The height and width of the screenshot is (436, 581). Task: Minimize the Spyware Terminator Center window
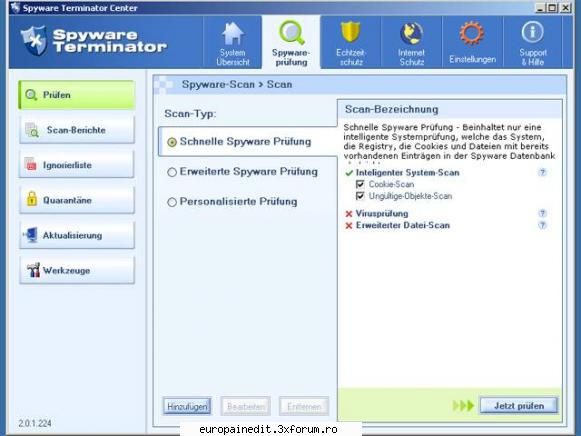[x=541, y=7]
